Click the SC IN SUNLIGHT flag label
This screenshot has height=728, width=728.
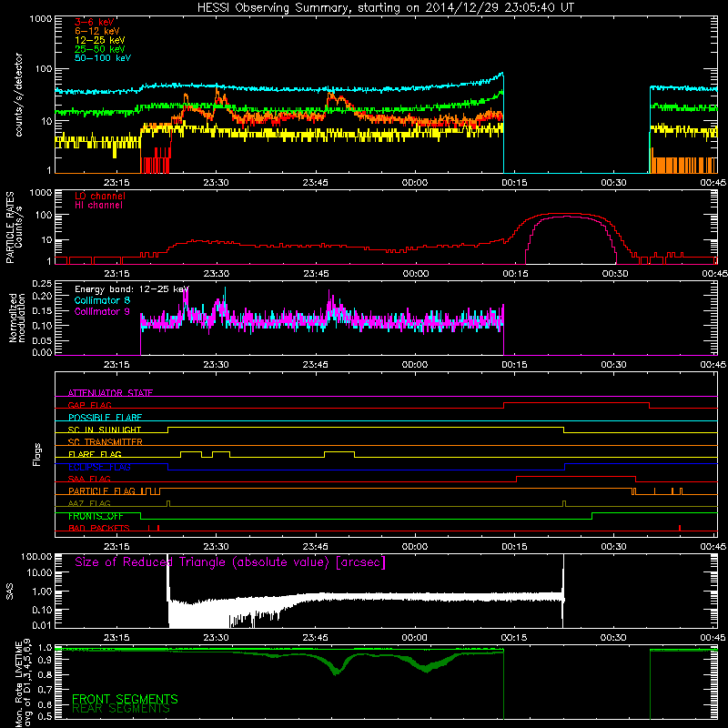(105, 430)
